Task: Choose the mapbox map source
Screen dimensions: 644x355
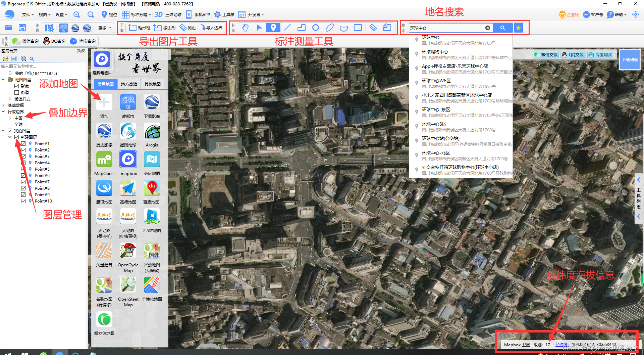Action: click(x=128, y=164)
